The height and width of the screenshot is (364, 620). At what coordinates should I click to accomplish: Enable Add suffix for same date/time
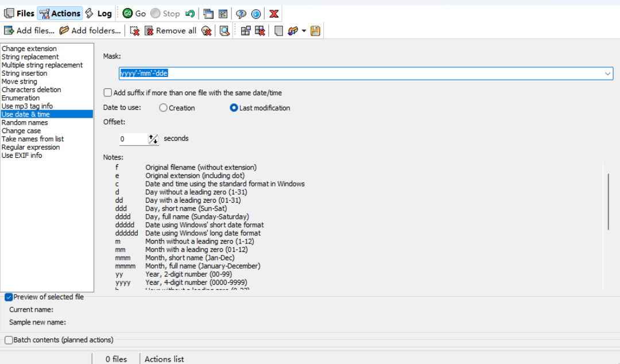coord(108,92)
